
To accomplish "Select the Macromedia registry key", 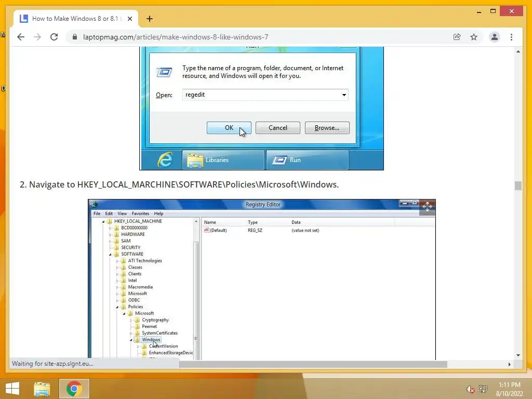I will [140, 287].
